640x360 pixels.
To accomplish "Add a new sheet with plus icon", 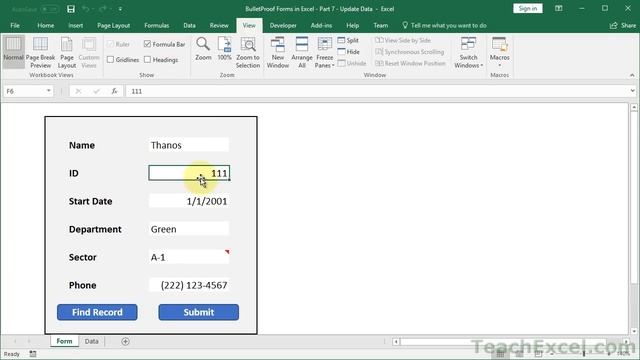I will [125, 341].
